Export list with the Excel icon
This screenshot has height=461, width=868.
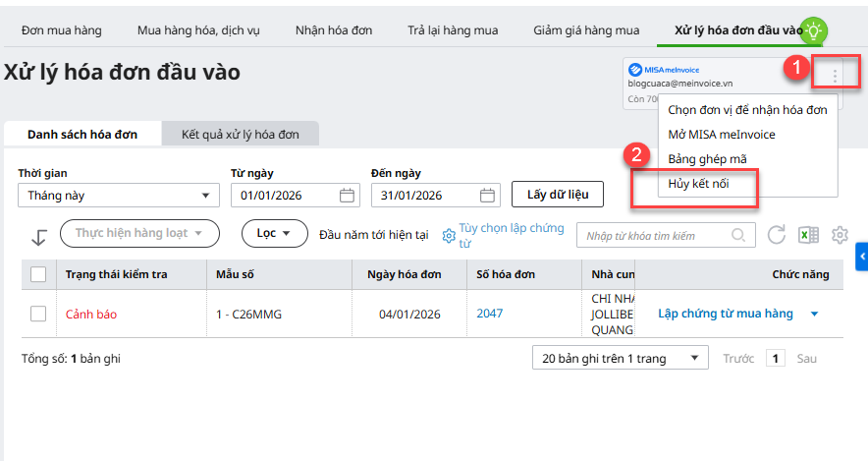[x=808, y=235]
